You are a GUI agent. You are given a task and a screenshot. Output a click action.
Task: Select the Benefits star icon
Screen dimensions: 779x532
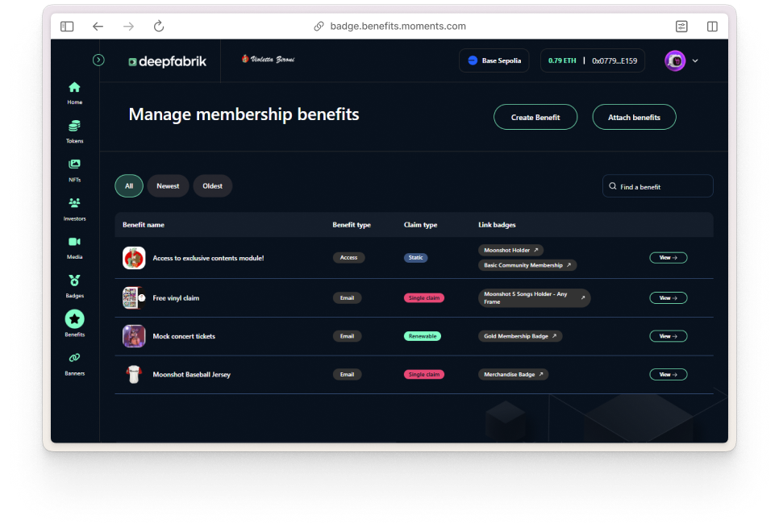tap(74, 319)
